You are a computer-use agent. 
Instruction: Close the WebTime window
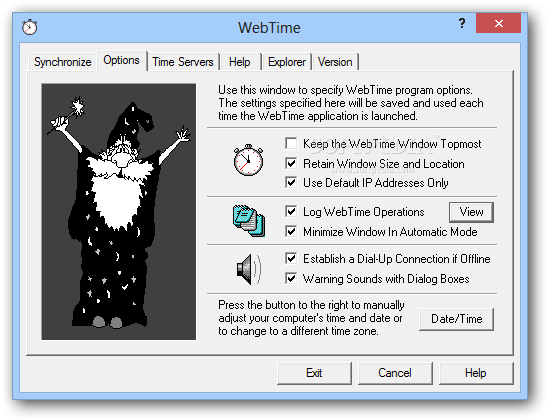click(x=498, y=23)
